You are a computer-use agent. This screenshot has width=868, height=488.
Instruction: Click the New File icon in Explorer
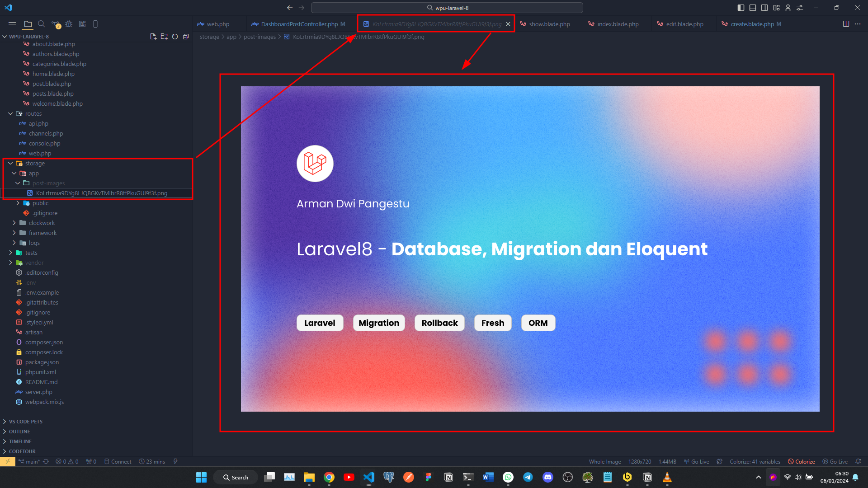[x=153, y=37]
